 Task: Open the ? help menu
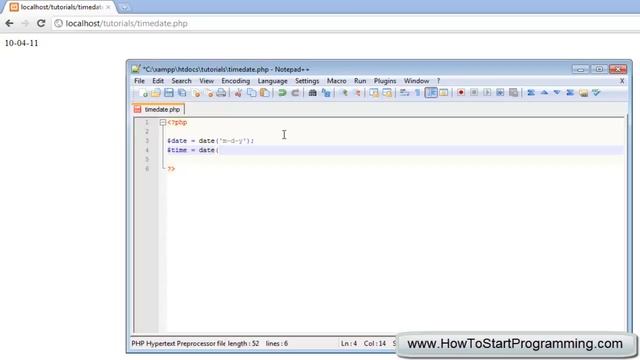[x=438, y=81]
